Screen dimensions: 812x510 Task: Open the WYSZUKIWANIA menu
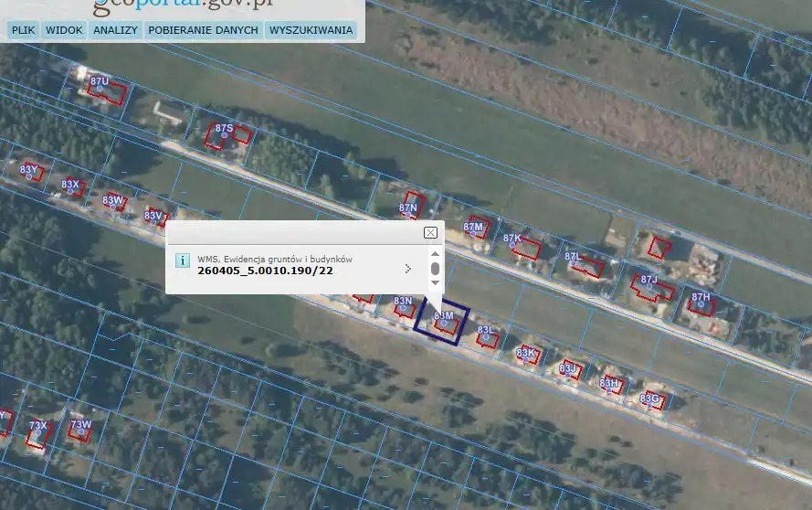click(x=311, y=30)
